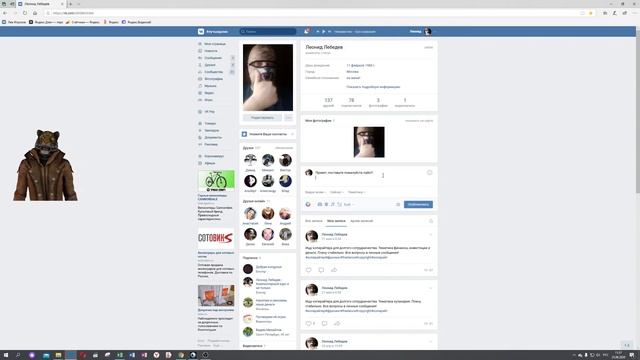Switch to the Все записи tab

[x=314, y=221]
